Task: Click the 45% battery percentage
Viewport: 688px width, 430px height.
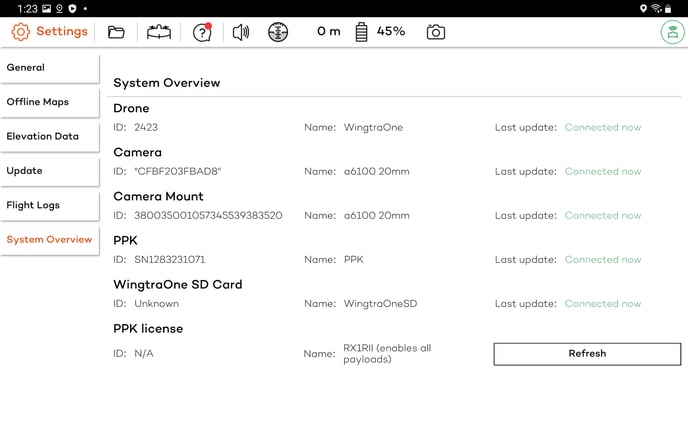Action: click(391, 31)
